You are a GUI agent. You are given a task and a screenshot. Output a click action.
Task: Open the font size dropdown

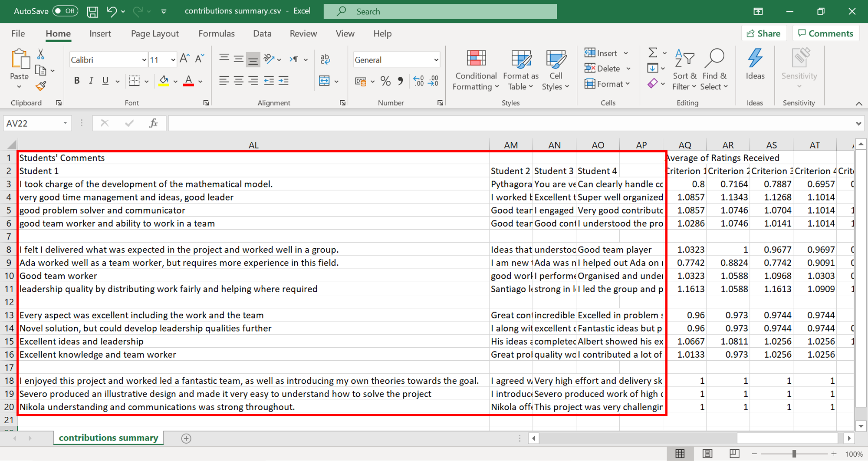click(173, 60)
